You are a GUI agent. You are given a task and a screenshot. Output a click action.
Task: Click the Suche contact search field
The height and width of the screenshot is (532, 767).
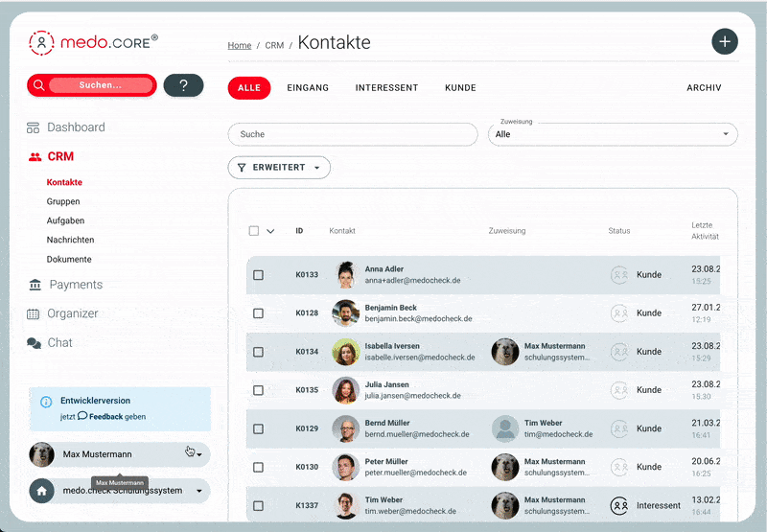pos(352,134)
